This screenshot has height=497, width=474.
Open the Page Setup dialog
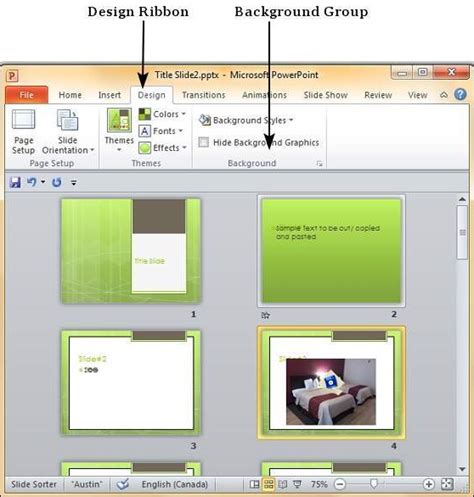[x=23, y=132]
